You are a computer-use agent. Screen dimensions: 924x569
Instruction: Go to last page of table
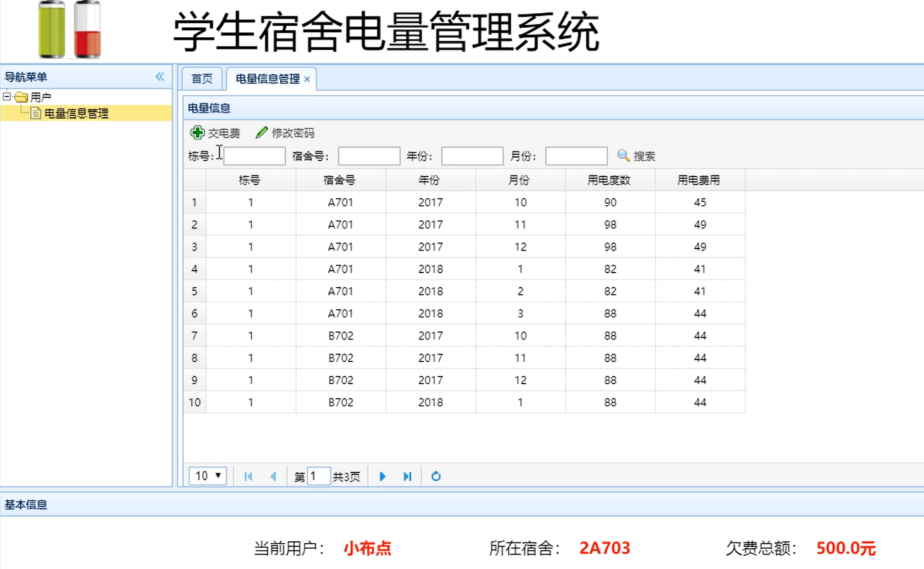pos(408,476)
